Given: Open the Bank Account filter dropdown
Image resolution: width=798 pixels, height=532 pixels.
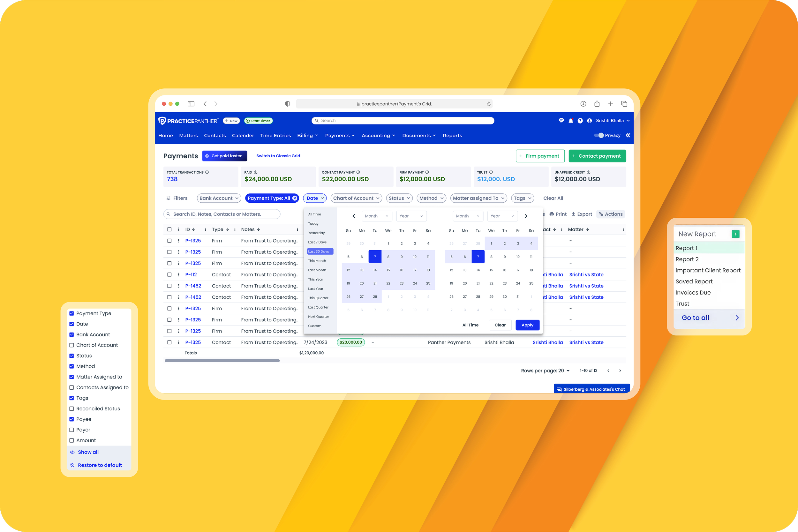Looking at the screenshot, I should [219, 198].
